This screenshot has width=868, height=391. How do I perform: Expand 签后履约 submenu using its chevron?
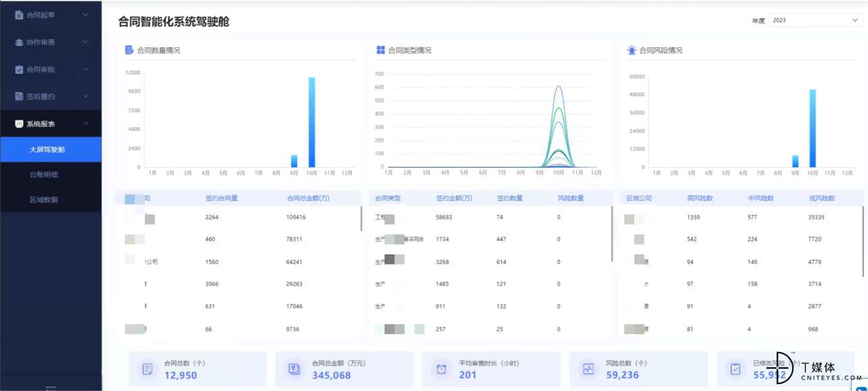tap(85, 96)
